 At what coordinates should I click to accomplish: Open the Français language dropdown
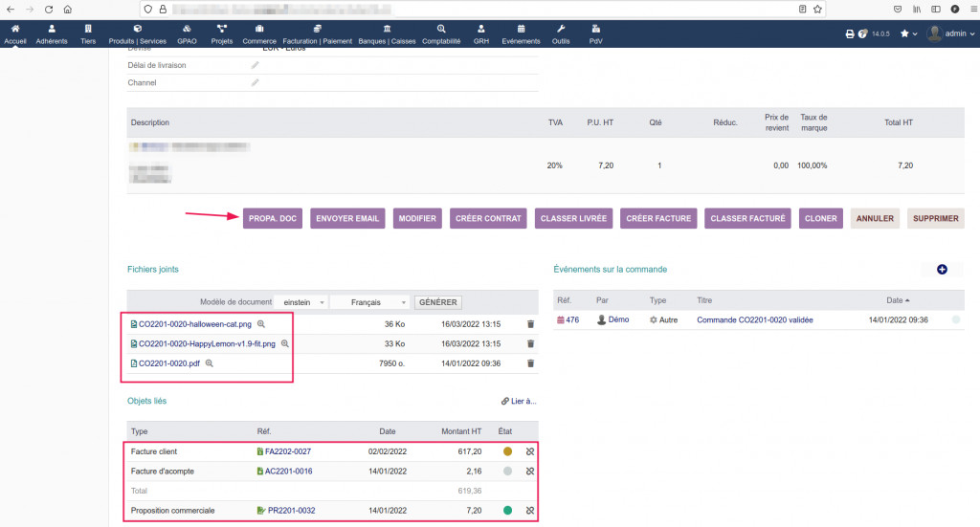(369, 302)
